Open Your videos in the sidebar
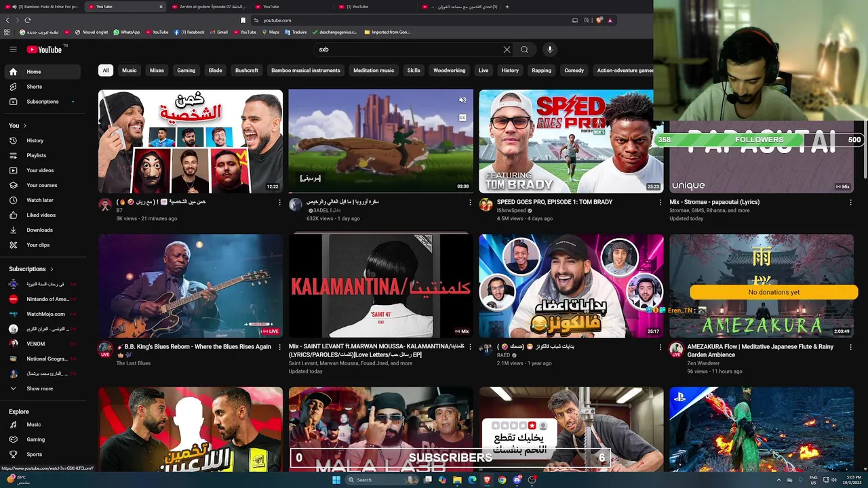868x488 pixels. pos(43,170)
